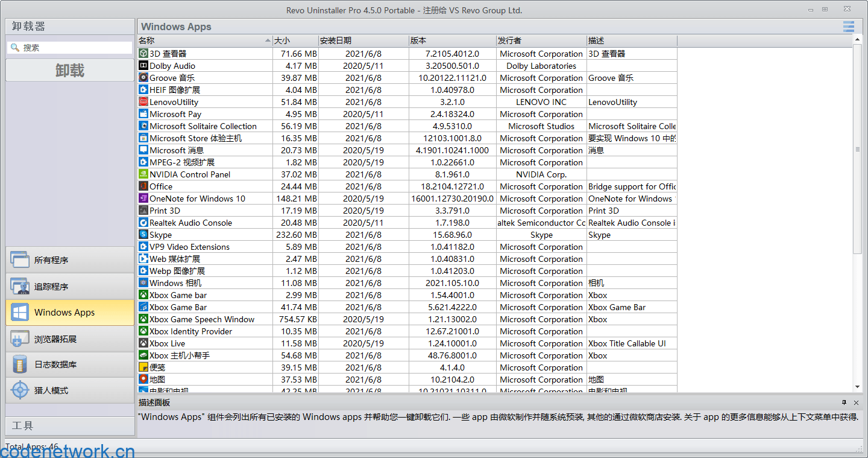Select the Xbox Game Bar 41.74 MB row
This screenshot has width=868, height=458.
407,307
